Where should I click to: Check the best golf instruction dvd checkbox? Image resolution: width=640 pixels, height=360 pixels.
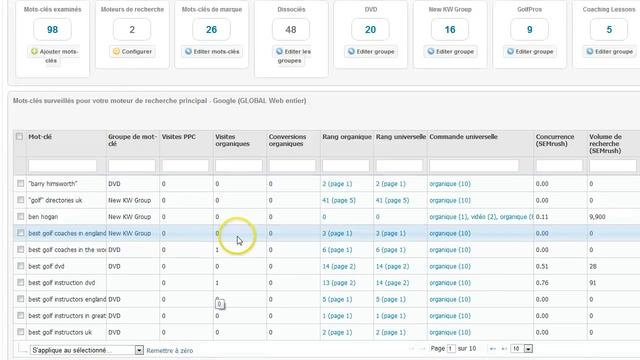coord(20,282)
